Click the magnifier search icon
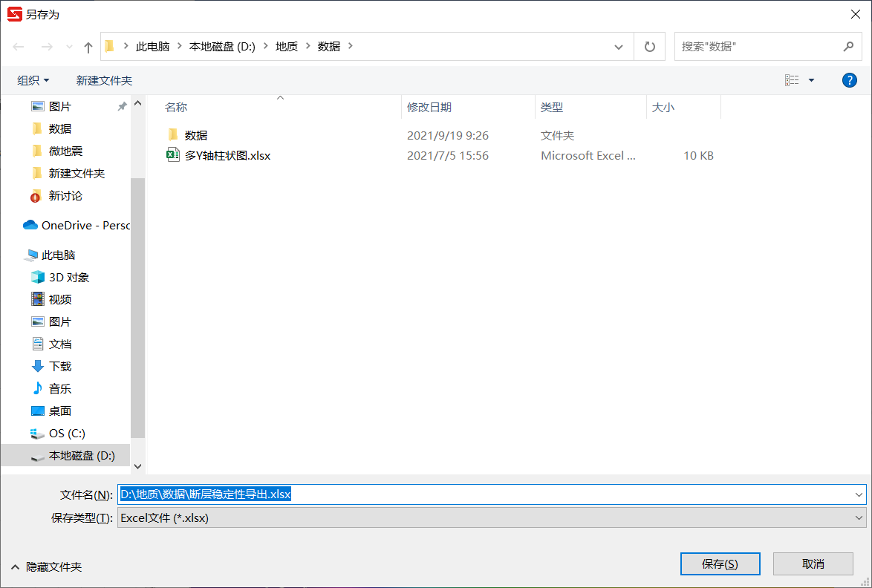The height and width of the screenshot is (588, 872). (849, 47)
